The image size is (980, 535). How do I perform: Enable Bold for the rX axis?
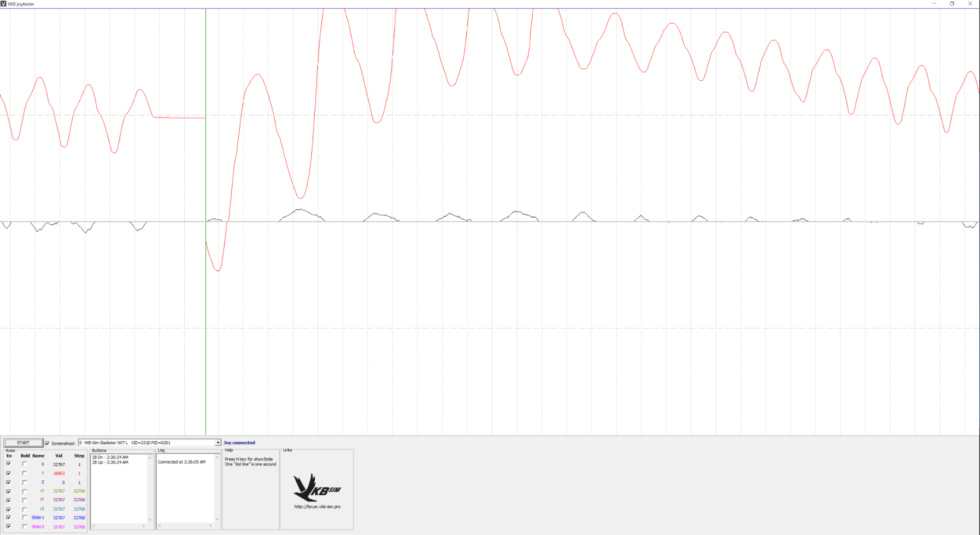click(x=24, y=491)
